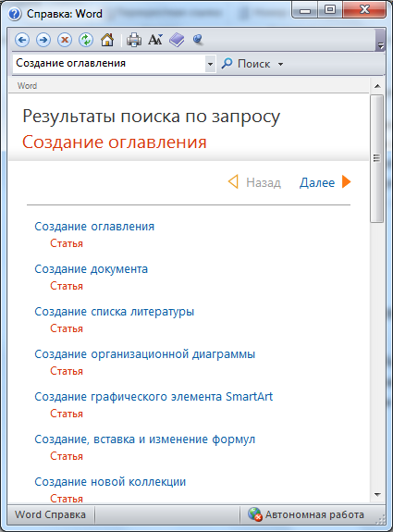The height and width of the screenshot is (532, 393).
Task: Minimize the Справка: Word window
Action: pos(305,10)
